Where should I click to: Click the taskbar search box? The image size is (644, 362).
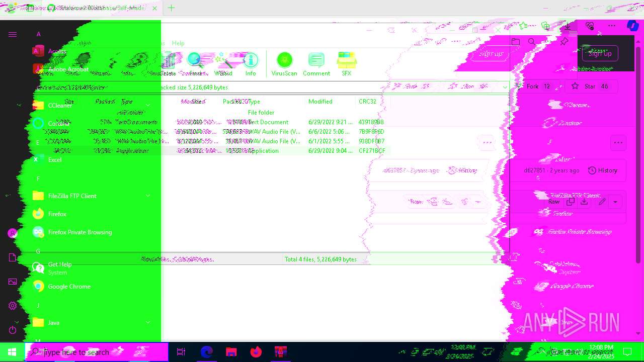[x=97, y=352]
